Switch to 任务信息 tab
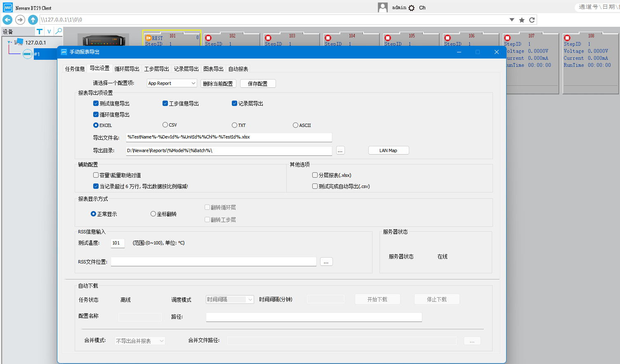Image resolution: width=620 pixels, height=364 pixels. click(x=75, y=69)
